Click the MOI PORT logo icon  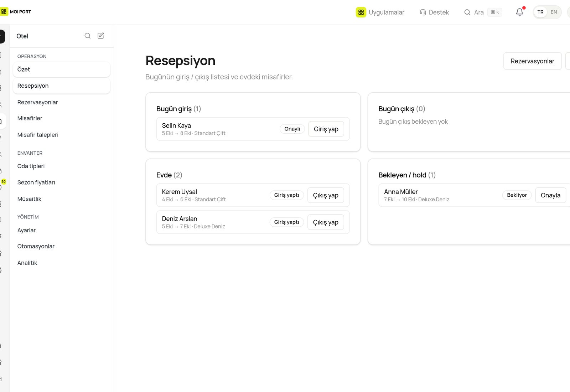(x=4, y=12)
